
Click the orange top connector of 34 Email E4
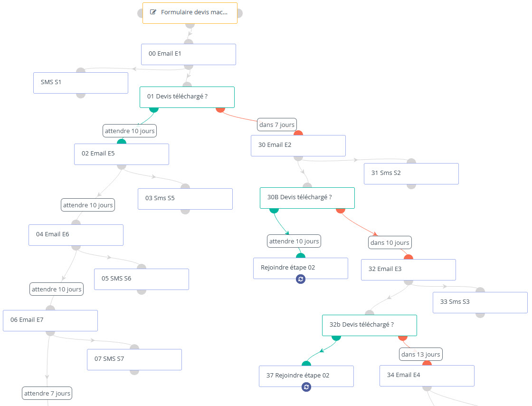[x=427, y=363]
